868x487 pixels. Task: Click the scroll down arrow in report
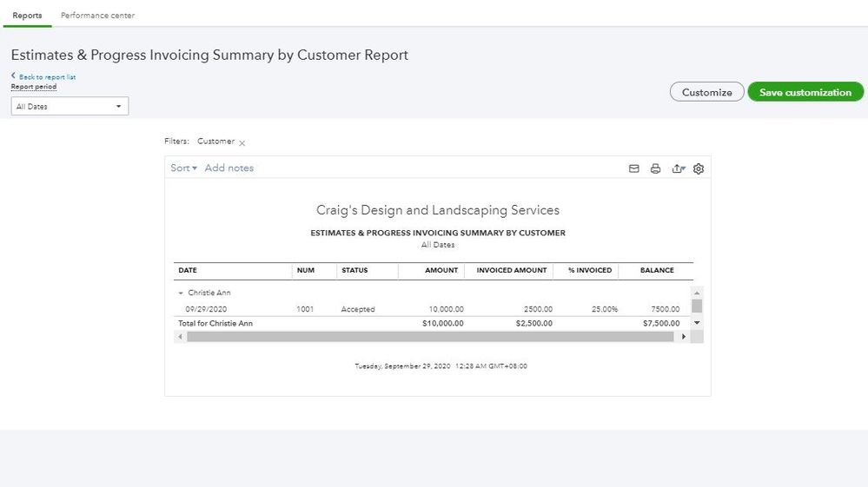(697, 323)
